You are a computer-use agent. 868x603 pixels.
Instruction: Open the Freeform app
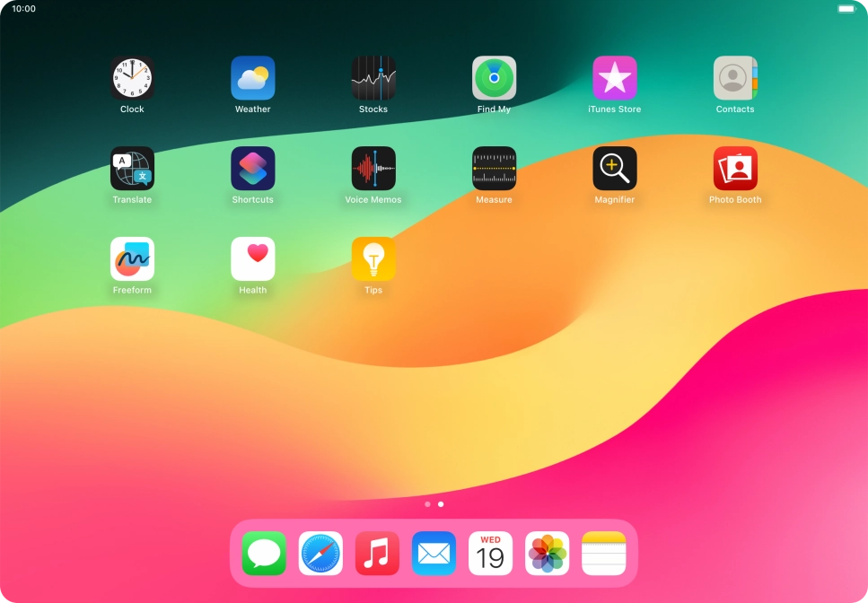132,259
